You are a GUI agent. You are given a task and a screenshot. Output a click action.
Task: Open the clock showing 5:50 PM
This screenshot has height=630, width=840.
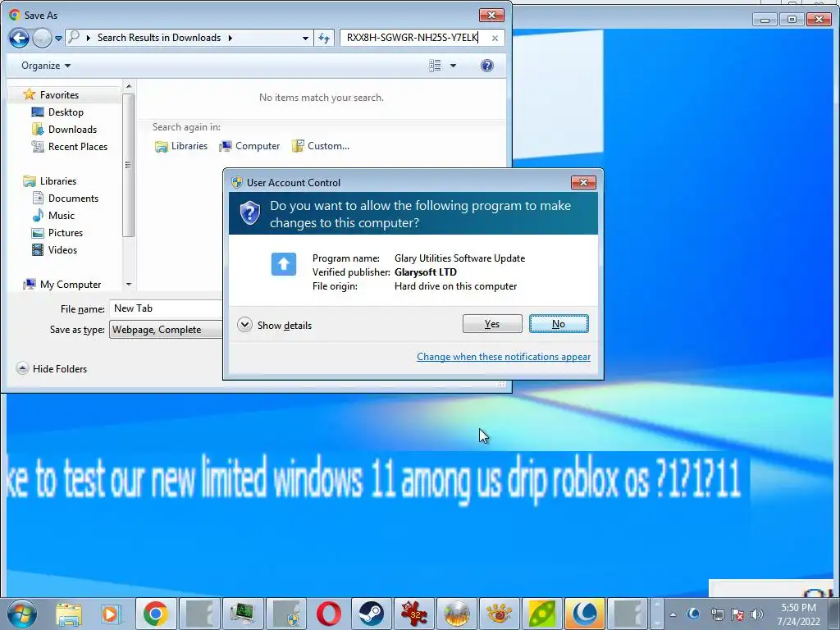click(x=799, y=614)
